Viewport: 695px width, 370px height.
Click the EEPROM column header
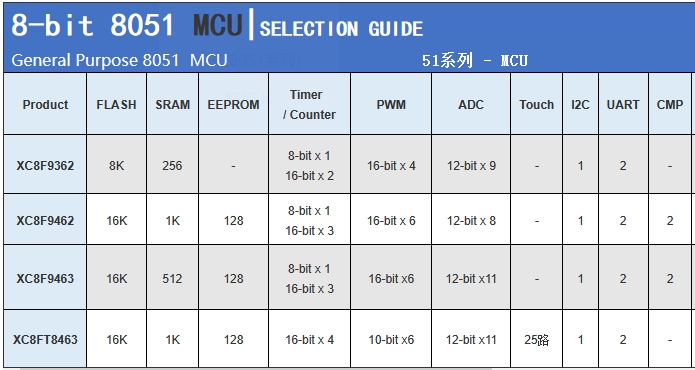(x=234, y=105)
